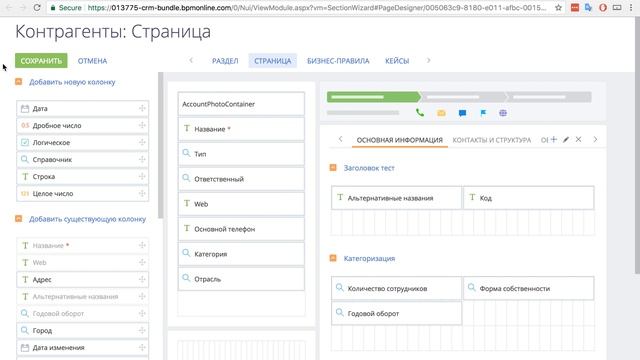This screenshot has width=640, height=360.
Task: Select the Web text field
Action: pos(241,204)
